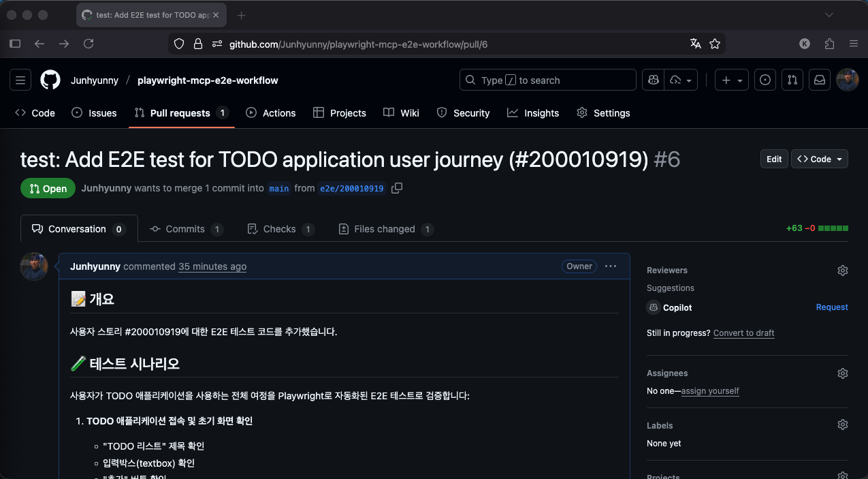This screenshot has width=868, height=479.
Task: Open the Junhyunny owner breadcrumb link
Action: pos(95,80)
